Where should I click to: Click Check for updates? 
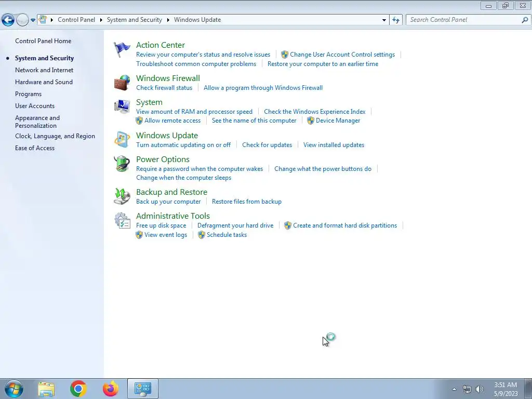tap(267, 144)
